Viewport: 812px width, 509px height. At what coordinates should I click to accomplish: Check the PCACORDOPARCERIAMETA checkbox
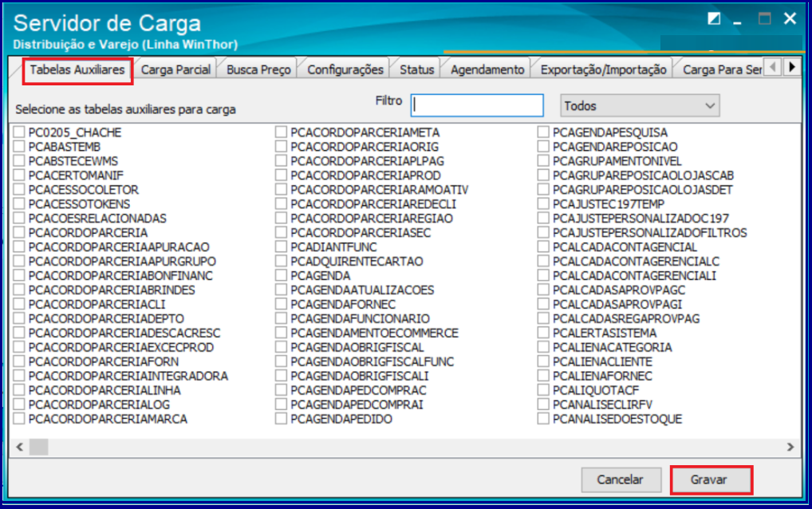point(282,132)
